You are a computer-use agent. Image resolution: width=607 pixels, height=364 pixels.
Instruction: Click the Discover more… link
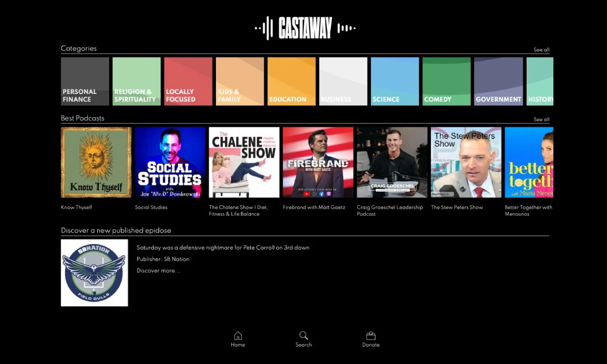158,271
